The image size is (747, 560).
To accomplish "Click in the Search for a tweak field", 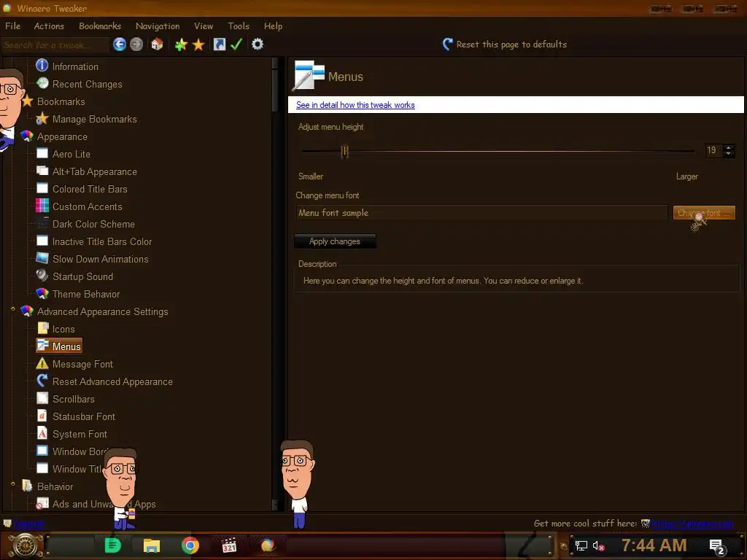I will tap(55, 45).
